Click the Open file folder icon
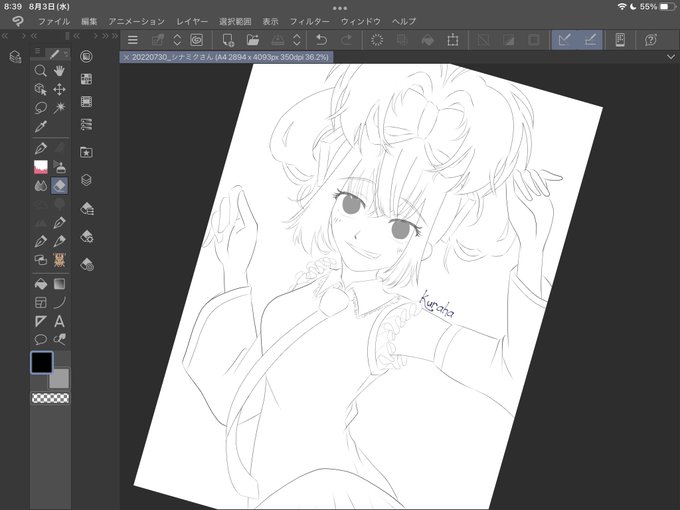 pyautogui.click(x=253, y=40)
